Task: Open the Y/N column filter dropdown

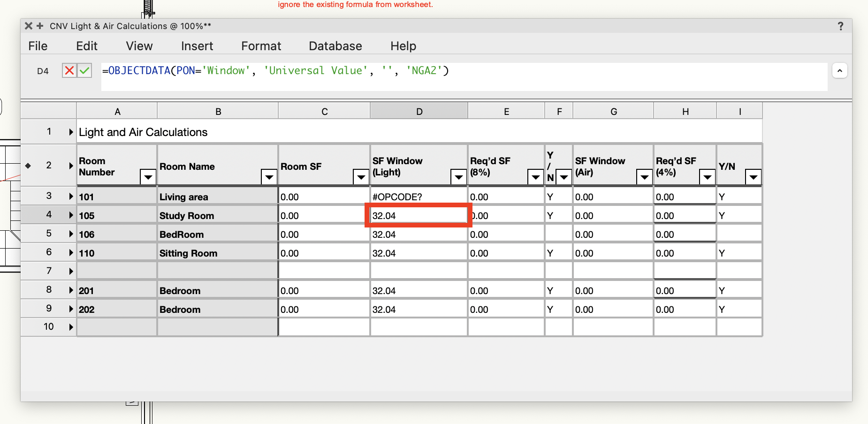Action: tap(754, 177)
